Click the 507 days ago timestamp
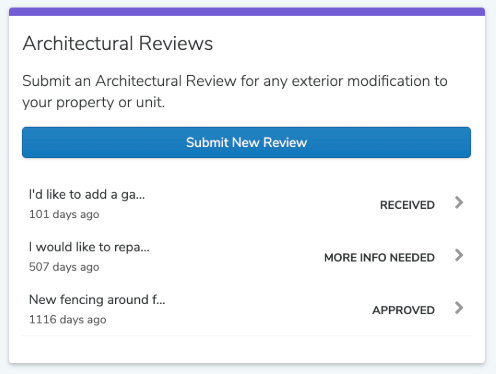The height and width of the screenshot is (374, 496). click(64, 267)
